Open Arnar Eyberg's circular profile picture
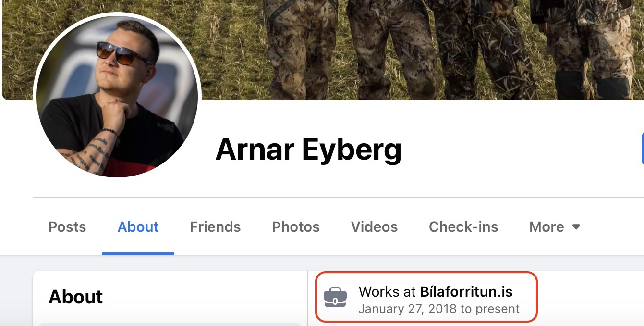This screenshot has height=326, width=644. point(117,96)
